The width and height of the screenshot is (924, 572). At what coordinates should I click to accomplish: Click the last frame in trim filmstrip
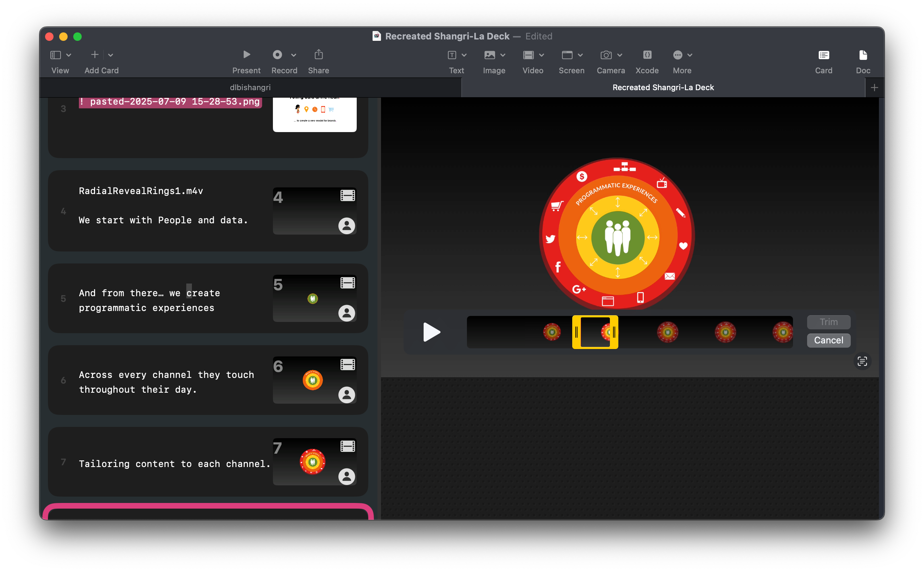782,332
